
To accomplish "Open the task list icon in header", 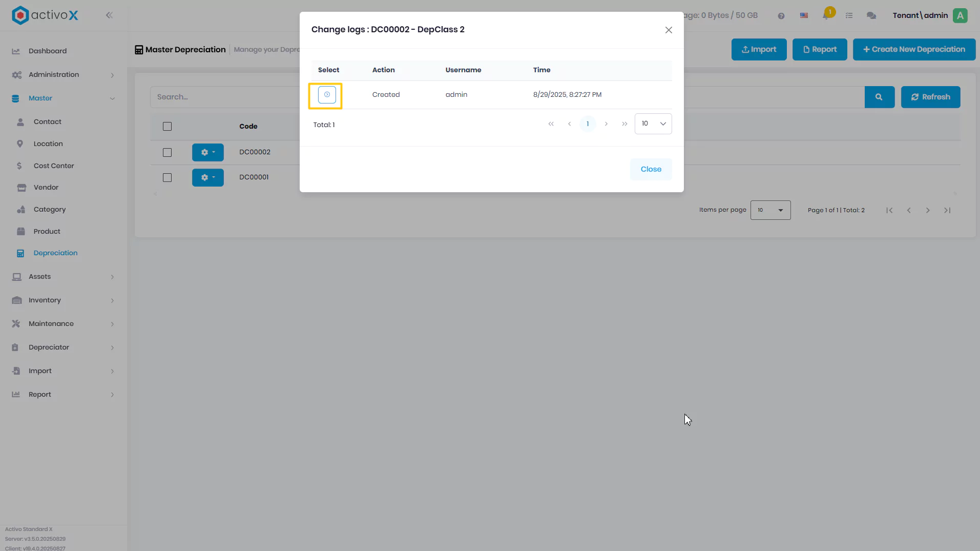I will (849, 16).
